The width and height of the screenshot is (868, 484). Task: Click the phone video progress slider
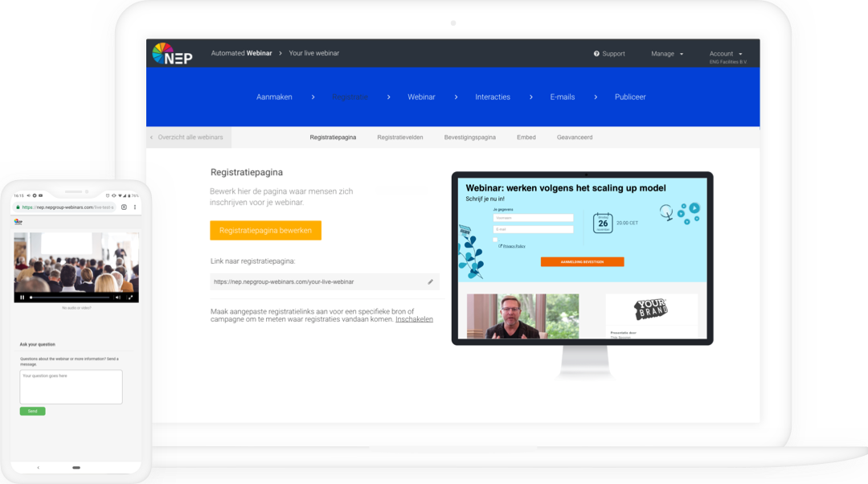(x=70, y=297)
